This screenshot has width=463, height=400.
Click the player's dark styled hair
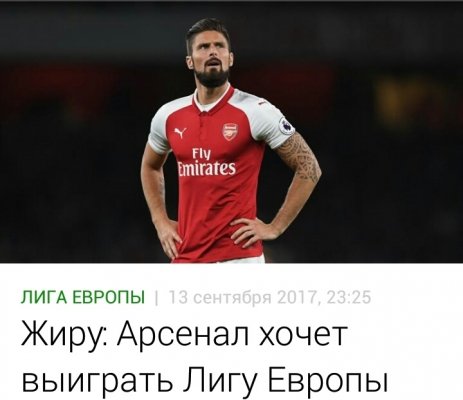click(207, 30)
